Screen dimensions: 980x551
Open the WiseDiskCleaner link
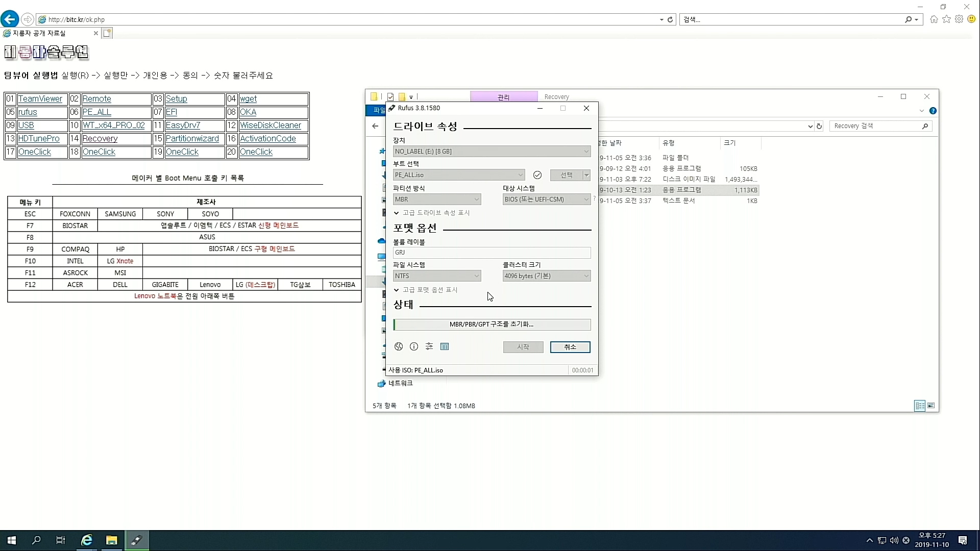(271, 126)
